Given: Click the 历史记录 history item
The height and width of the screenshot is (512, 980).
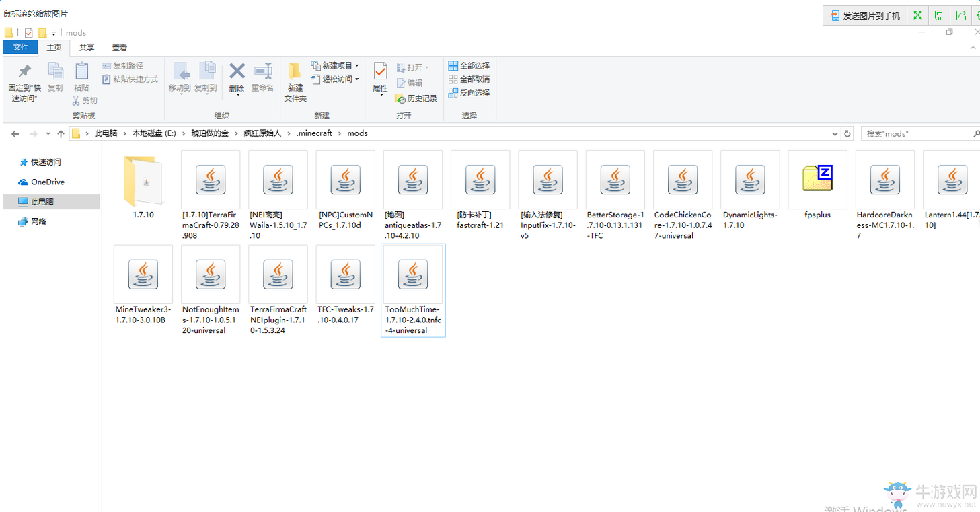Looking at the screenshot, I should tap(416, 98).
